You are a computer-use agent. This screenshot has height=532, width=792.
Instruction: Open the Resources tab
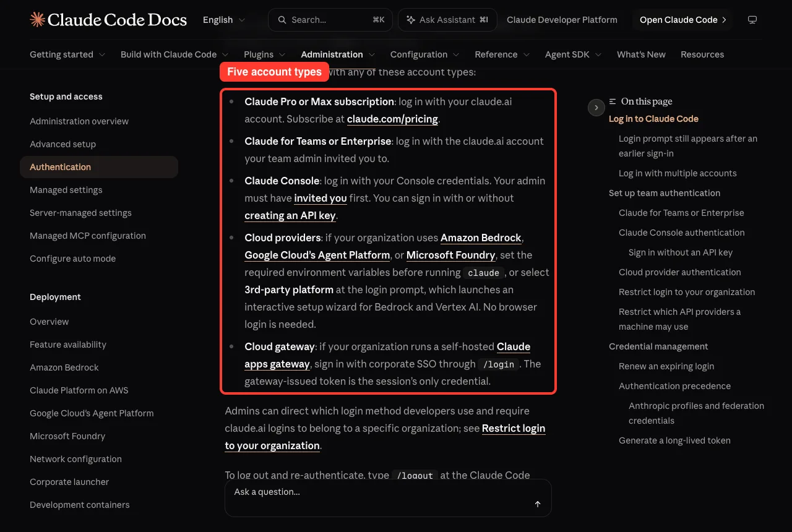coord(702,54)
